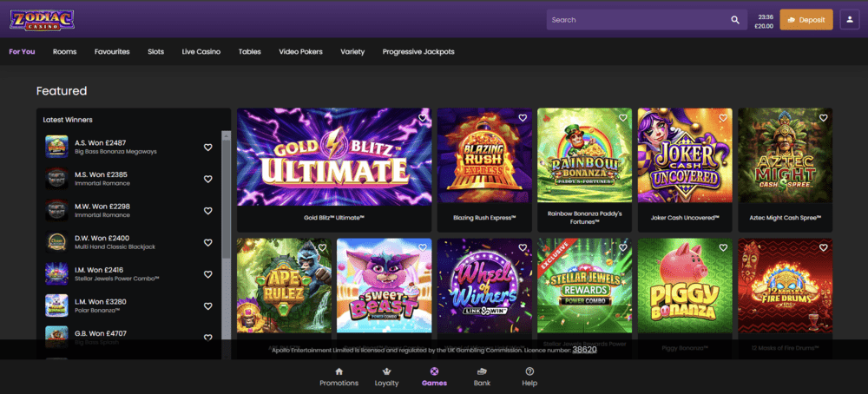
Task: Switch to the Rooms tab
Action: pyautogui.click(x=65, y=51)
